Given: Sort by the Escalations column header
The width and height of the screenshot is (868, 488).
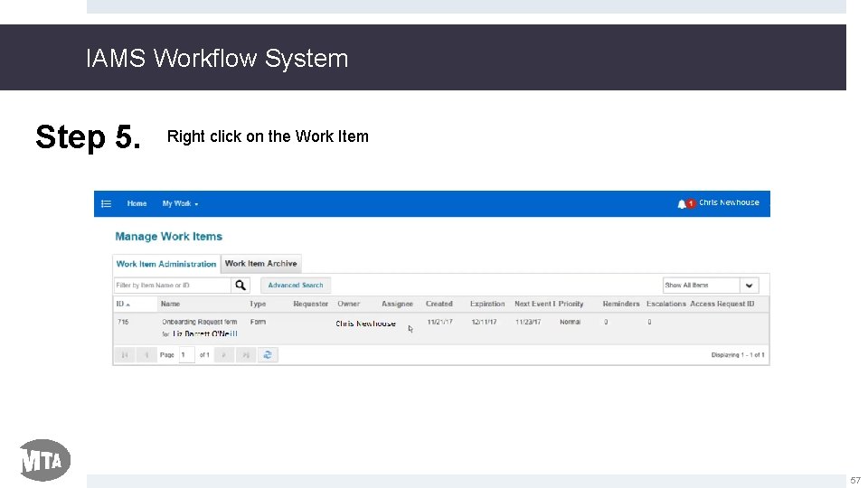Looking at the screenshot, I should (x=666, y=304).
